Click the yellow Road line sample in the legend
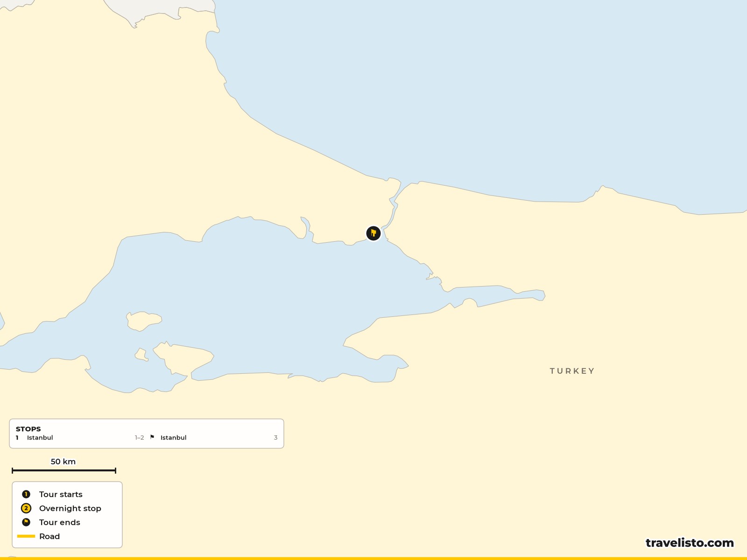747x560 pixels. tap(26, 536)
